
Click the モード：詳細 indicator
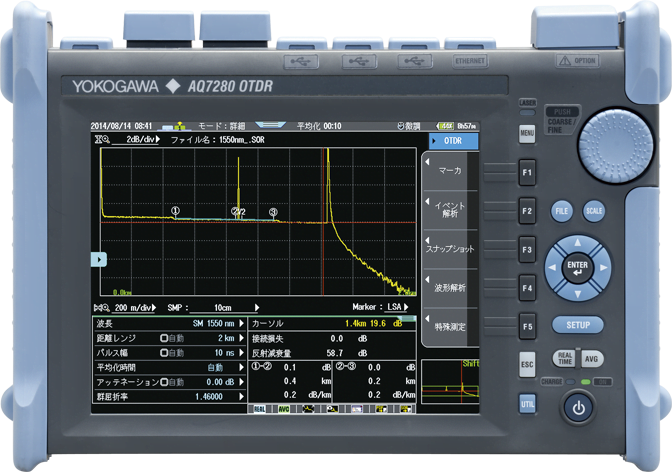(221, 126)
